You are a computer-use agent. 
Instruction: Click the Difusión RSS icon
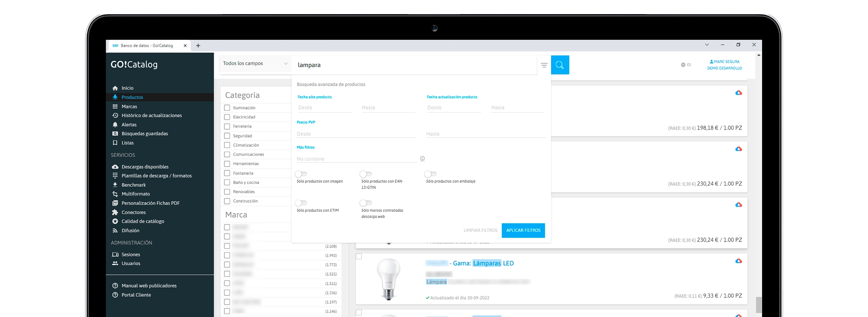point(115,231)
